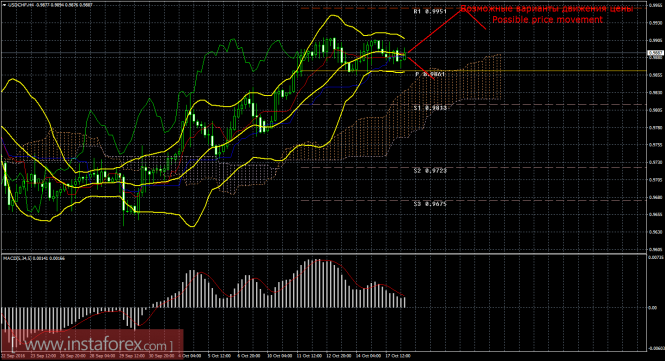This screenshot has height=361, width=665.
Task: Click the S3 0.9675 support level label
Action: tap(430, 204)
